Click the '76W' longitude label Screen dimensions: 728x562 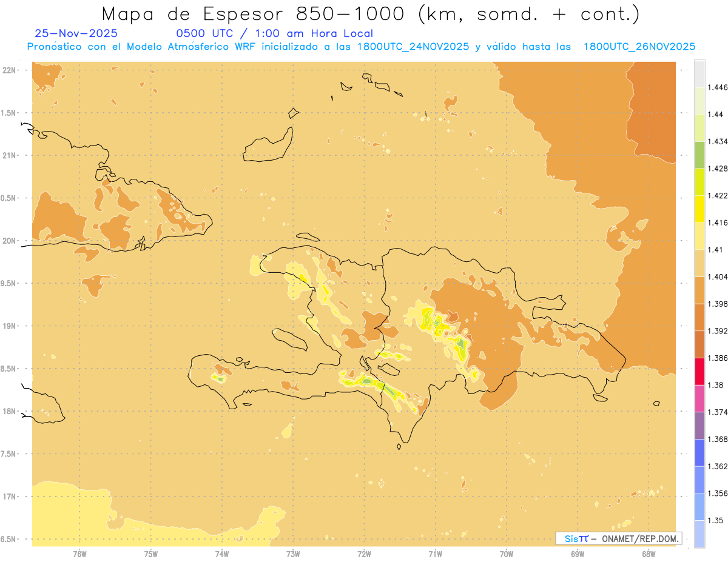(x=79, y=554)
